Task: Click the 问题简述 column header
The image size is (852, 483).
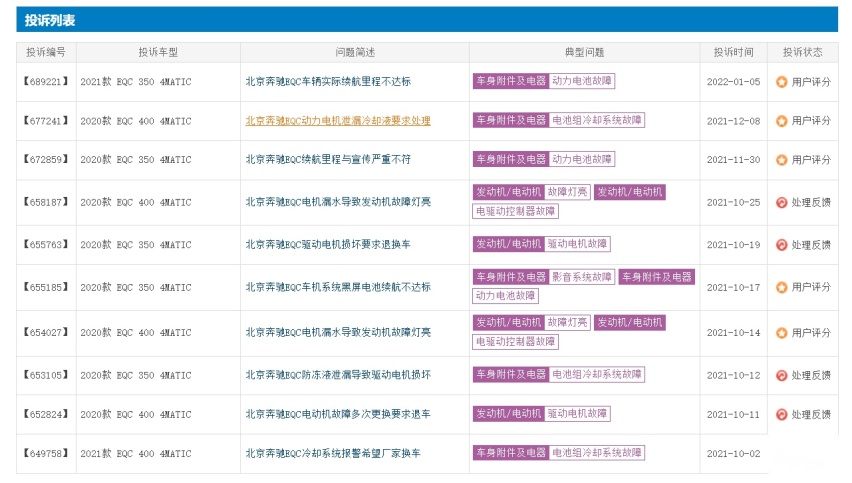Action: [355, 52]
